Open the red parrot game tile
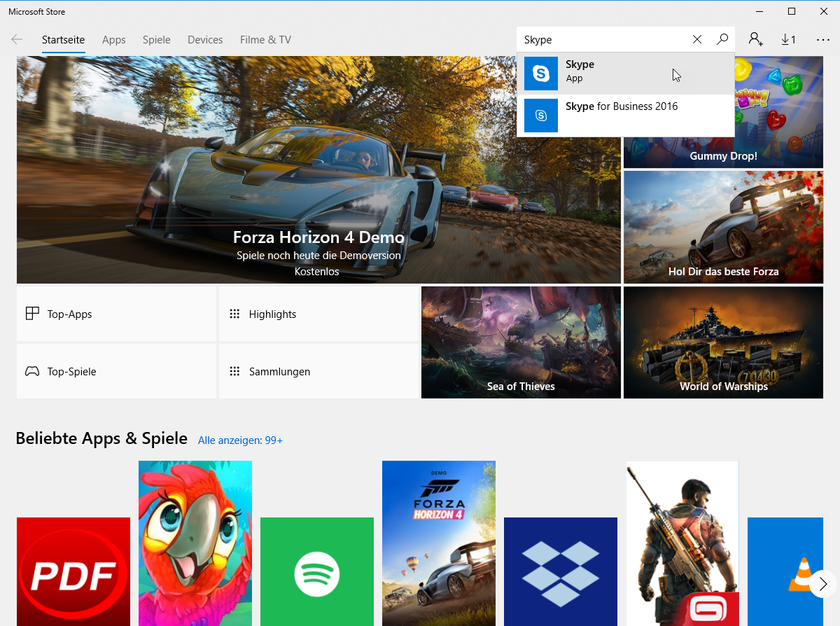Screen dimensions: 840x626 (x=195, y=543)
